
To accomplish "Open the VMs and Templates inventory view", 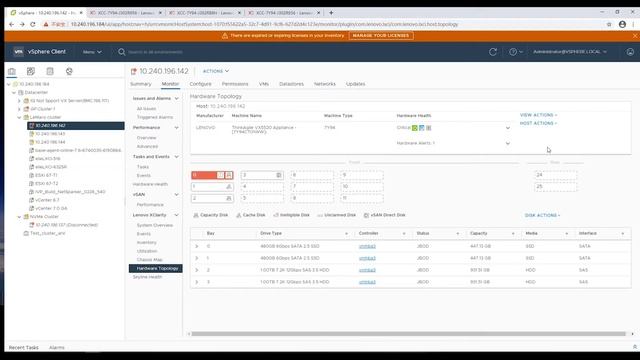I will pyautogui.click(x=31, y=71).
